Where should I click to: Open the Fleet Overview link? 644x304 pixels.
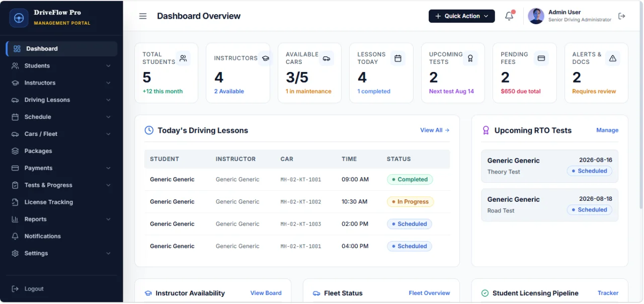click(429, 293)
